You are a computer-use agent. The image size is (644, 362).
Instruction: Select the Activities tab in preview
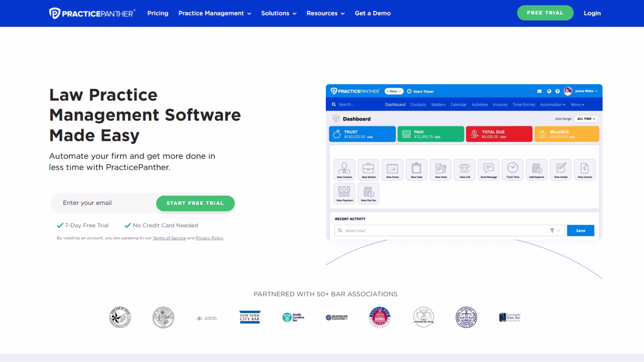click(x=480, y=105)
